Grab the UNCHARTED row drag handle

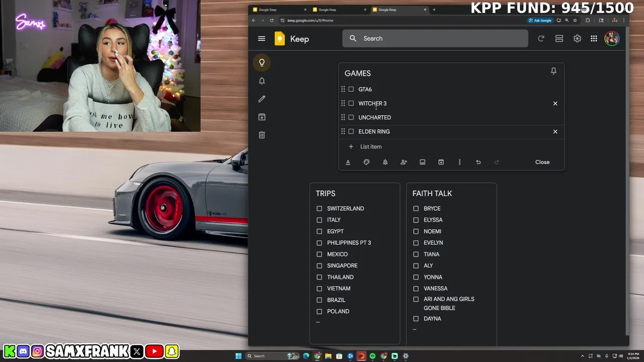click(x=343, y=117)
